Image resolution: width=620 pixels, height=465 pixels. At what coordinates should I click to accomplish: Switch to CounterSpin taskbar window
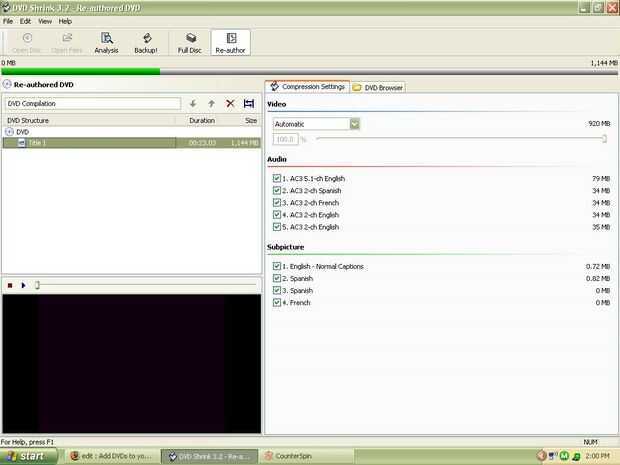click(x=305, y=456)
